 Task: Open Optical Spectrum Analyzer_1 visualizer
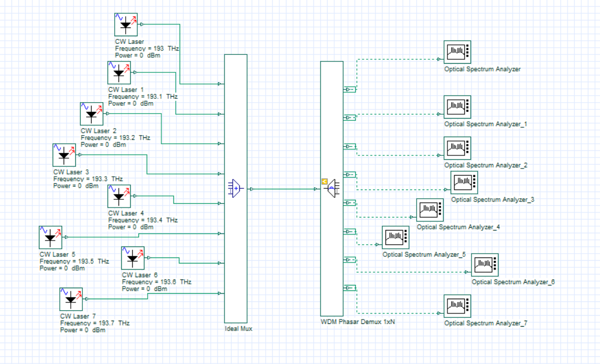coord(457,107)
